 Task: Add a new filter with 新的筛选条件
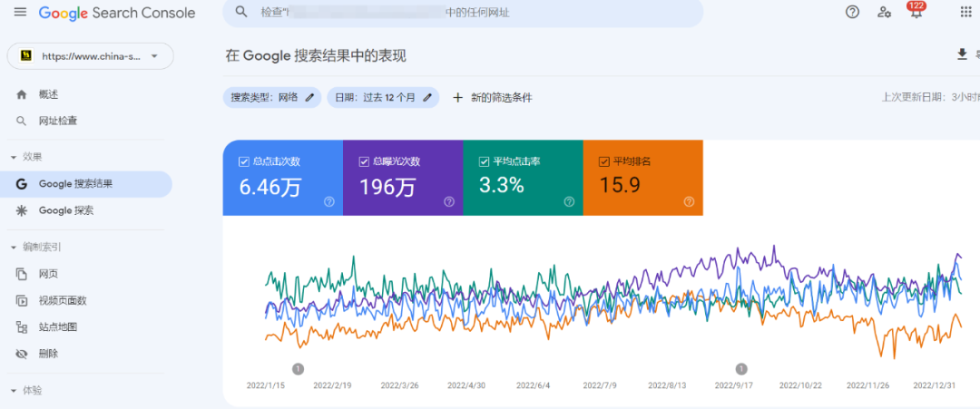[x=492, y=97]
